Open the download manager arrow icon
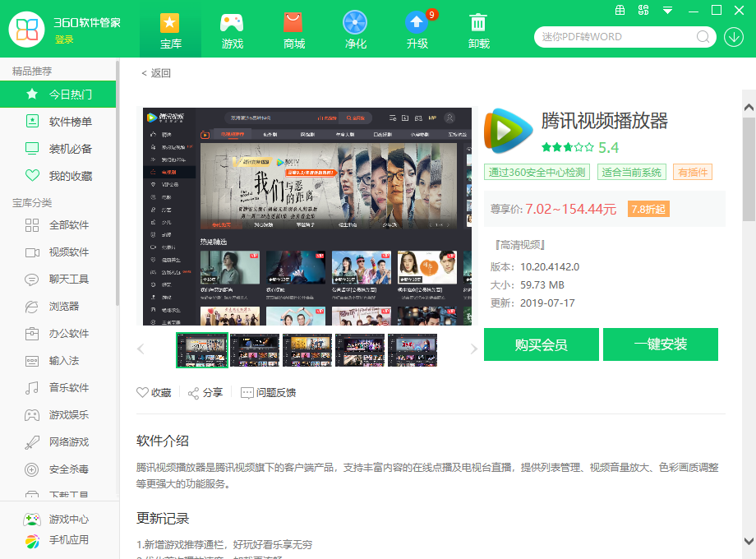Screen dimensions: 756x559 click(733, 37)
